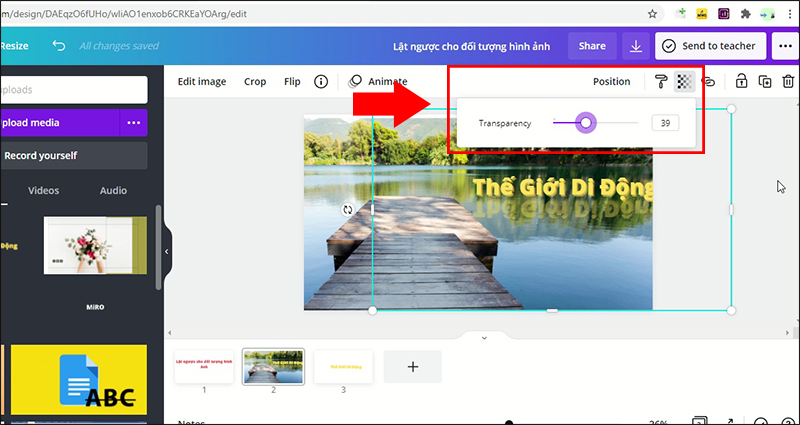Click the transparency value field showing 39
This screenshot has height=425, width=800.
click(x=665, y=123)
